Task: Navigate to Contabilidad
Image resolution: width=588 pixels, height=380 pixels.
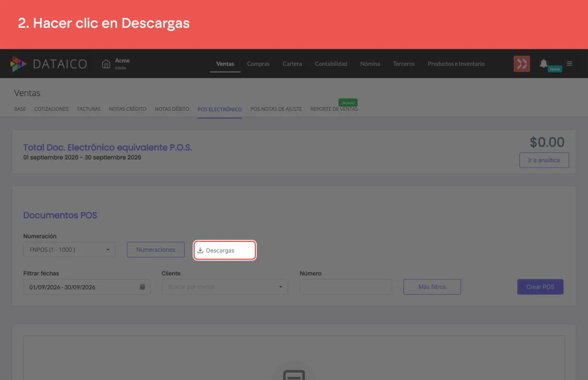Action: pyautogui.click(x=331, y=64)
